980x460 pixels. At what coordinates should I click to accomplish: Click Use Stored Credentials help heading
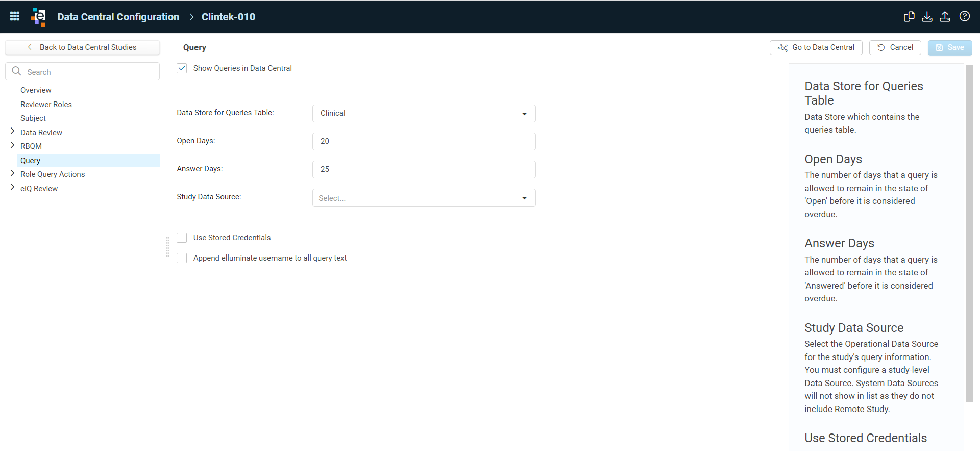pos(866,438)
